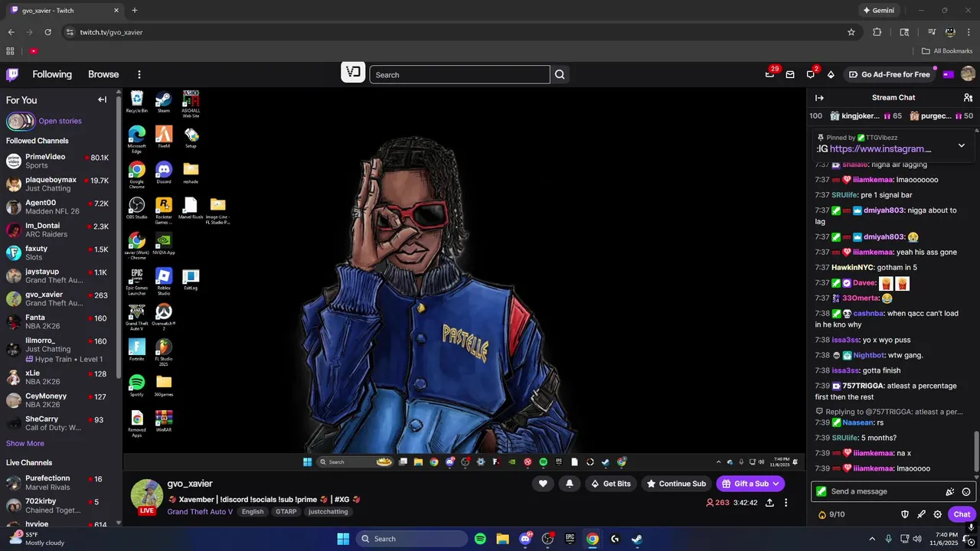
Task: Collapse the Stream Chat panel
Action: point(819,98)
